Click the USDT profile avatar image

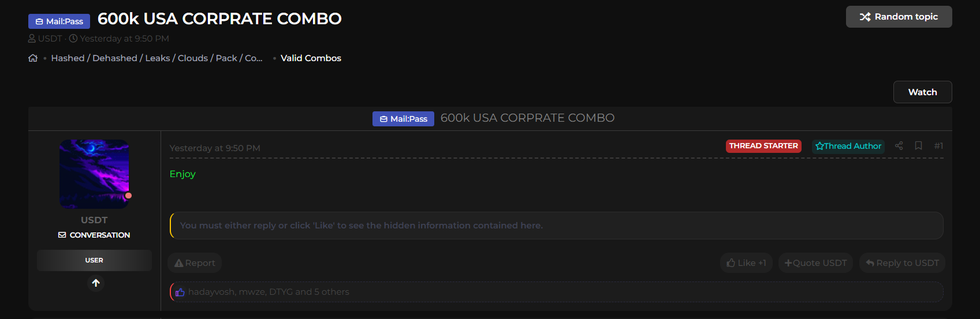[x=94, y=174]
